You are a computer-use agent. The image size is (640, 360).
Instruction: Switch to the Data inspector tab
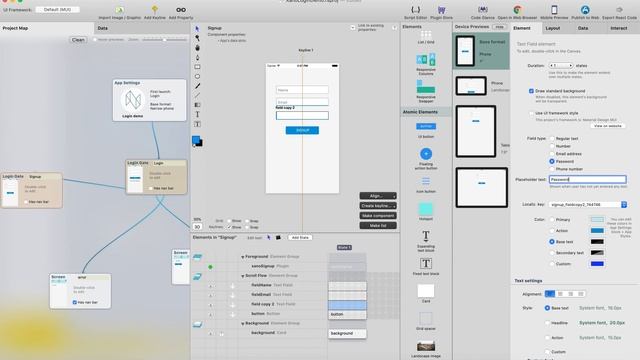coord(583,28)
